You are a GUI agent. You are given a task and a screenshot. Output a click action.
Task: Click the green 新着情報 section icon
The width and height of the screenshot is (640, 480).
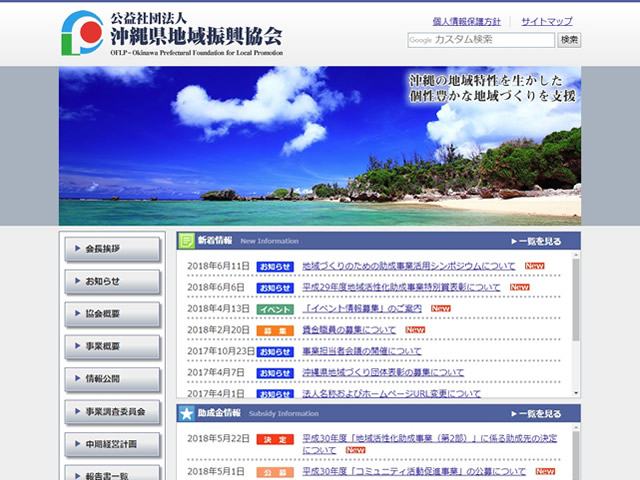click(x=186, y=241)
